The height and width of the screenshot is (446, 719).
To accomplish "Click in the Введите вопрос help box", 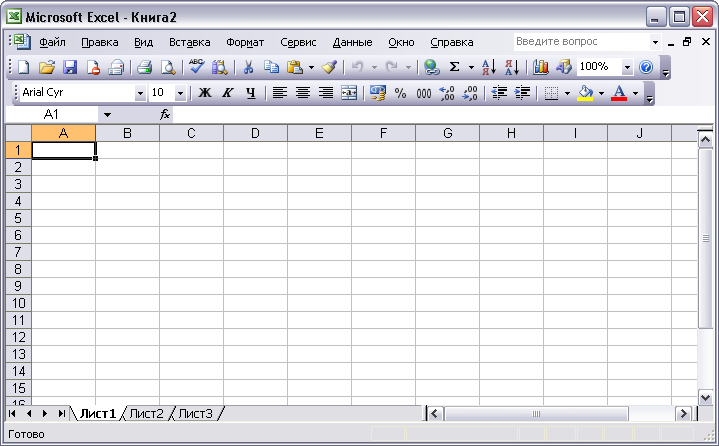I will 581,42.
